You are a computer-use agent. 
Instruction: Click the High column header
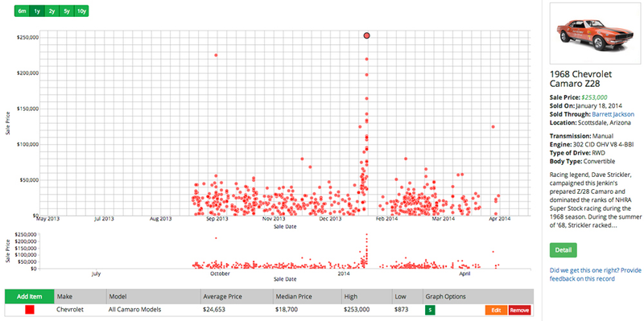(367, 296)
